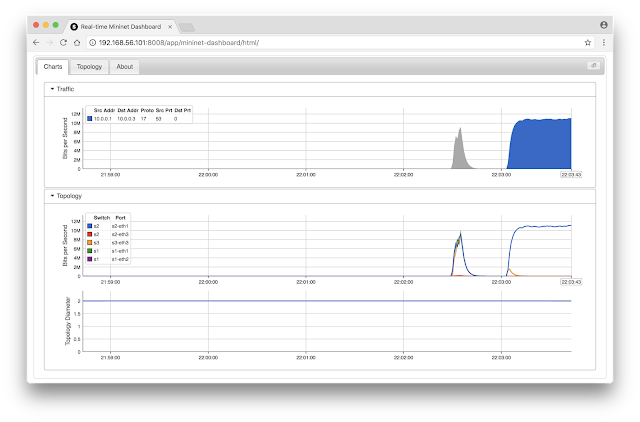Click the Src Addr legend header
This screenshot has height=422, width=640.
(x=104, y=110)
